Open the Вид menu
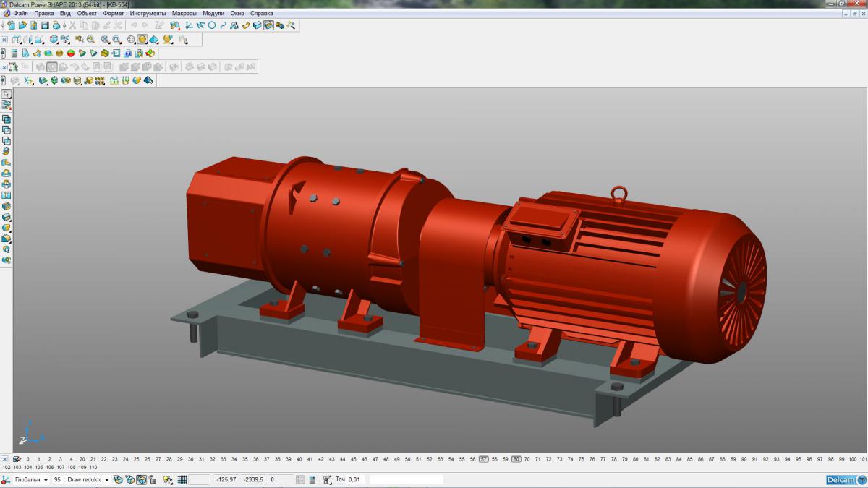868x488 pixels. 65,13
